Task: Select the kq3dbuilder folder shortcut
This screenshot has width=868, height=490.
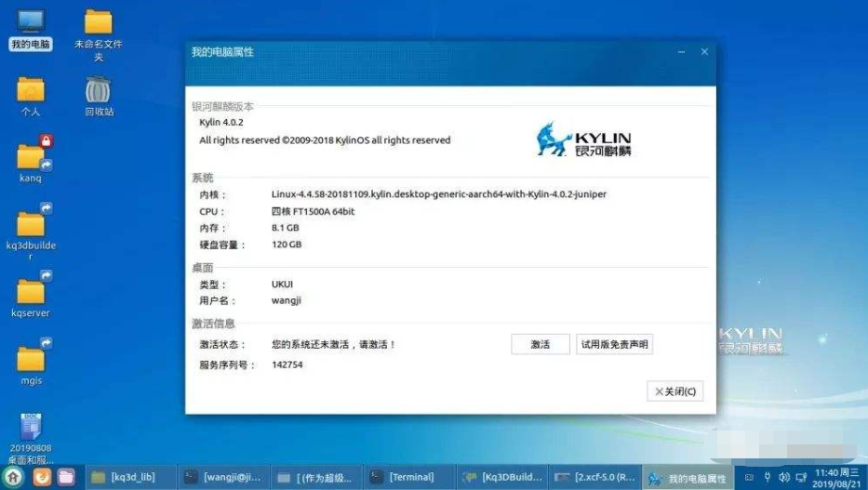Action: 31,231
